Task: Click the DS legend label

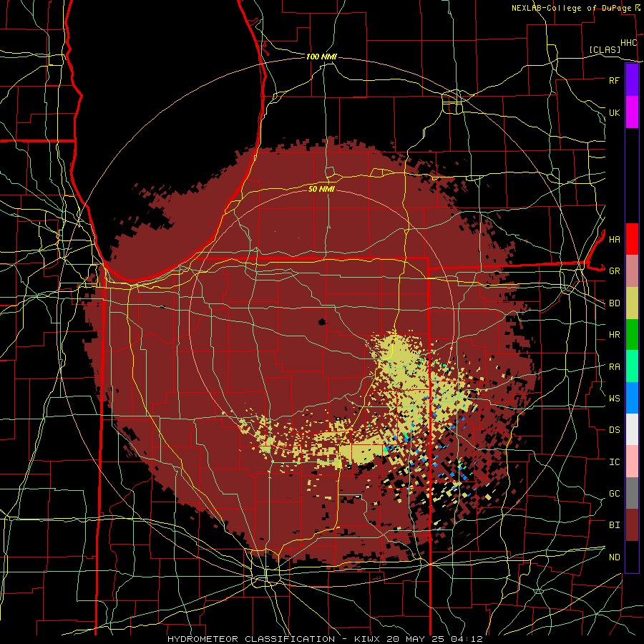Action: point(614,430)
